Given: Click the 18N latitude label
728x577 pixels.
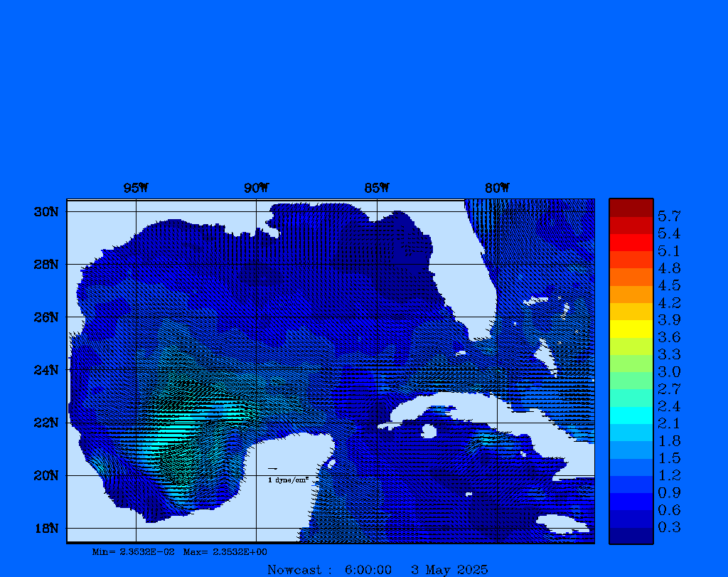Looking at the screenshot, I should pyautogui.click(x=45, y=528).
